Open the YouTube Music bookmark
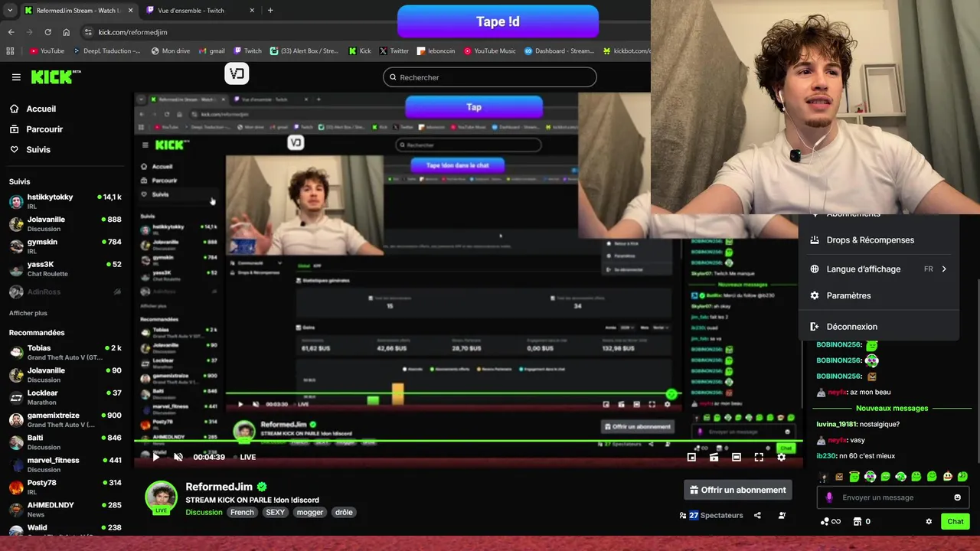The height and width of the screenshot is (551, 980). 489,51
